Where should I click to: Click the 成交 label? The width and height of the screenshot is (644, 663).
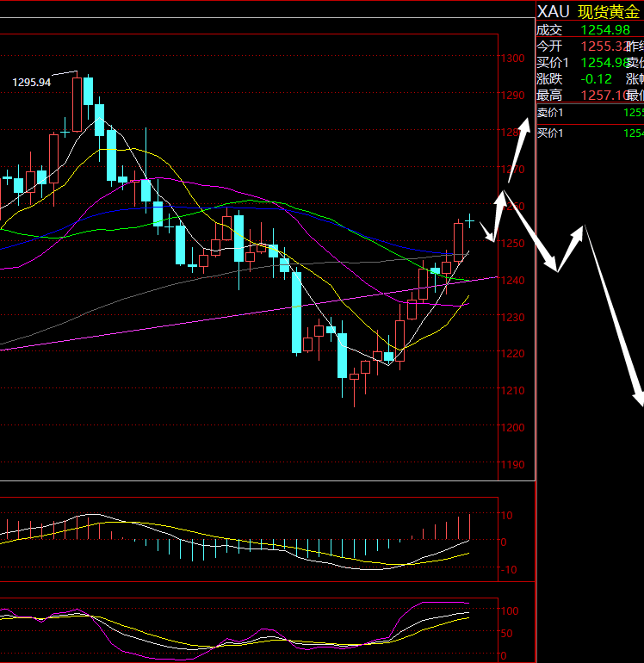pos(549,30)
